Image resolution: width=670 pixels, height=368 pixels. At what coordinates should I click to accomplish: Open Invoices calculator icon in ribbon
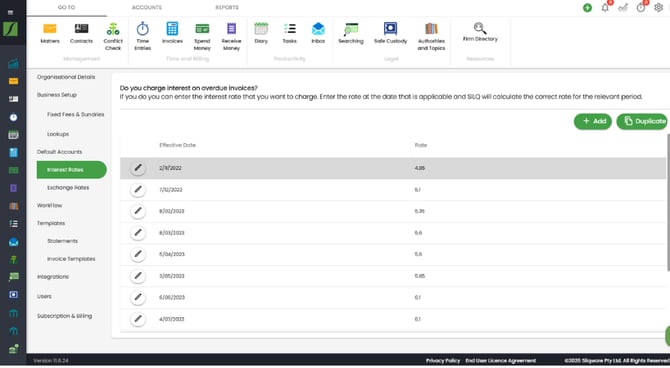click(x=172, y=33)
